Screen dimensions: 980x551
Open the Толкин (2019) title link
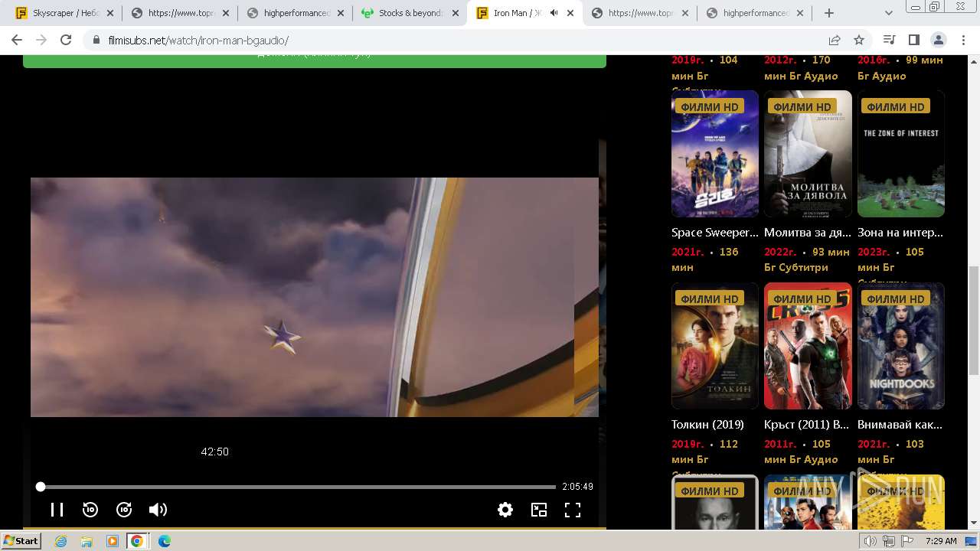pos(707,425)
